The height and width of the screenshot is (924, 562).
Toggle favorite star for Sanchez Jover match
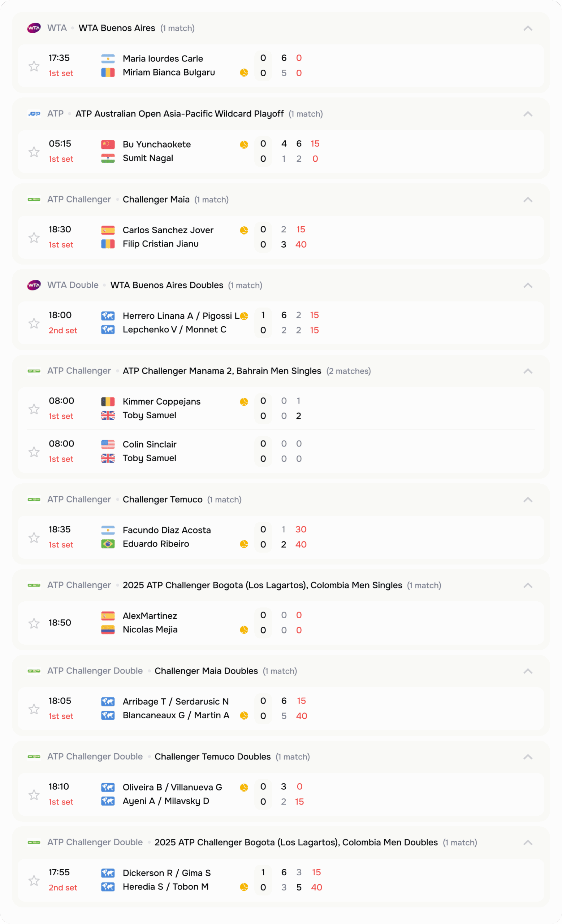[x=34, y=237]
